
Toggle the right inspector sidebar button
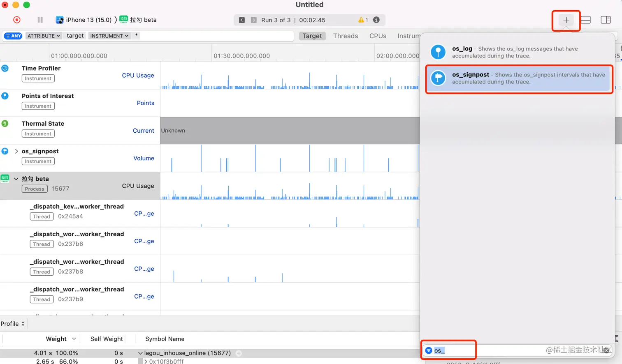tap(606, 20)
